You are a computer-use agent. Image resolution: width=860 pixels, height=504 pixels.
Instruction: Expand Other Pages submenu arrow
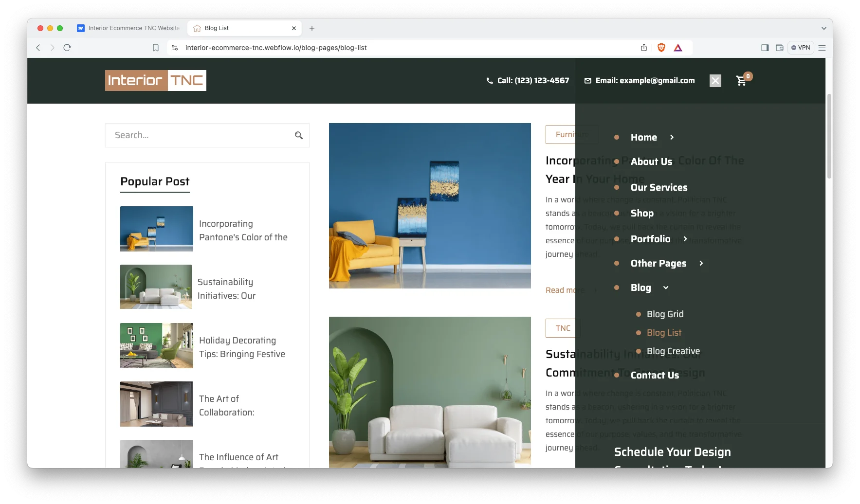click(x=701, y=263)
